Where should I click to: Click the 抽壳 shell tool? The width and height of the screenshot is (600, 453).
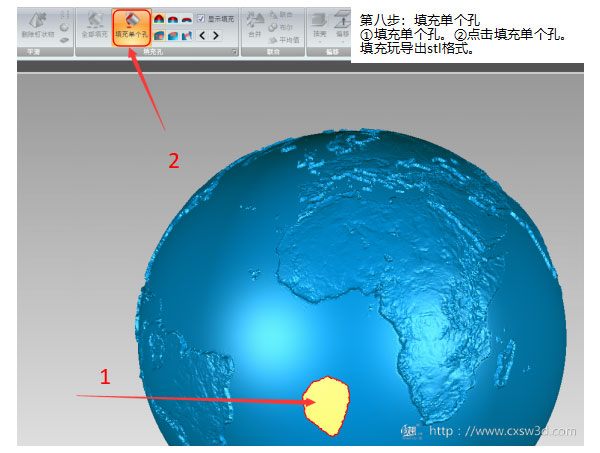pyautogui.click(x=319, y=26)
